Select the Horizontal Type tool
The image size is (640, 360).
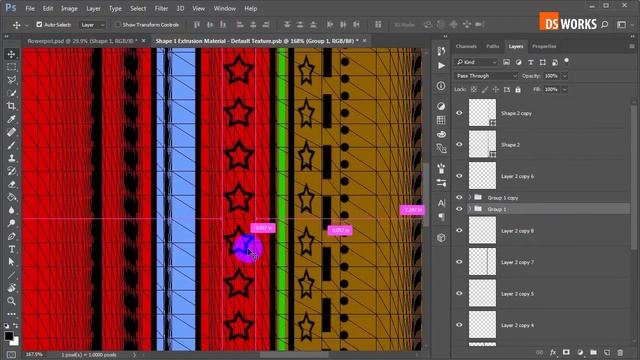11,249
